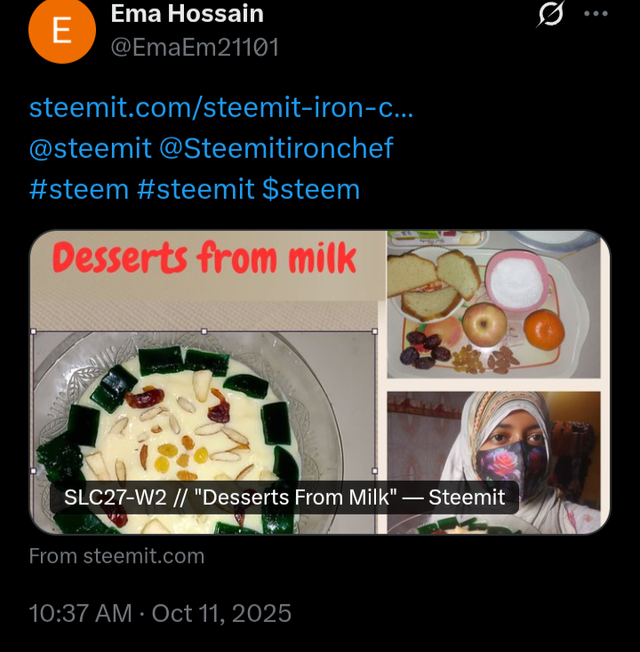Click the @steemit mention
Image resolution: width=640 pixels, height=652 pixels.
(89, 148)
